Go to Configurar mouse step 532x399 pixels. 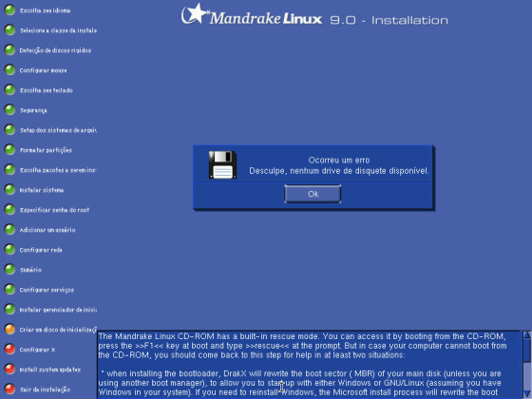pos(43,70)
